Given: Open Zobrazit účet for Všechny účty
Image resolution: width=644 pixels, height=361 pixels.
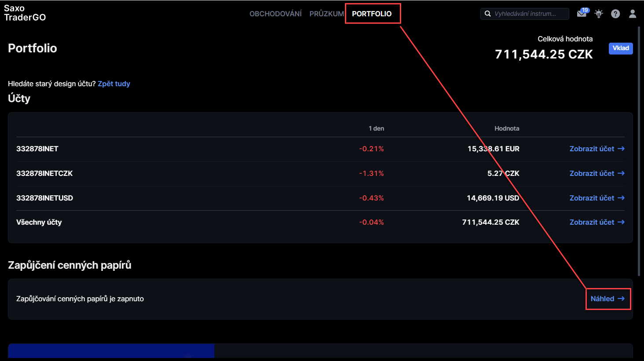Looking at the screenshot, I should pos(592,222).
